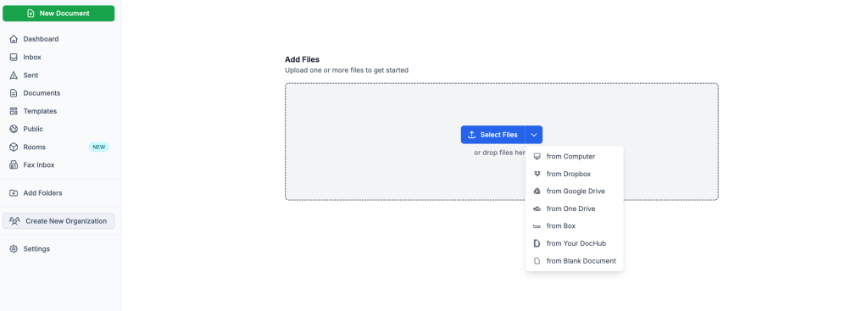Click the DocHub D logo icon

pyautogui.click(x=537, y=243)
